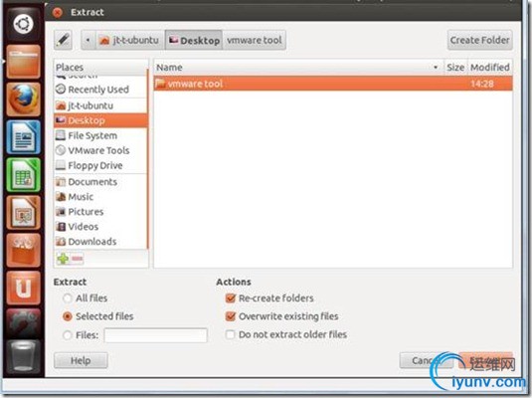Select vmware tool in the path bar
The height and width of the screenshot is (398, 532).
coord(255,40)
